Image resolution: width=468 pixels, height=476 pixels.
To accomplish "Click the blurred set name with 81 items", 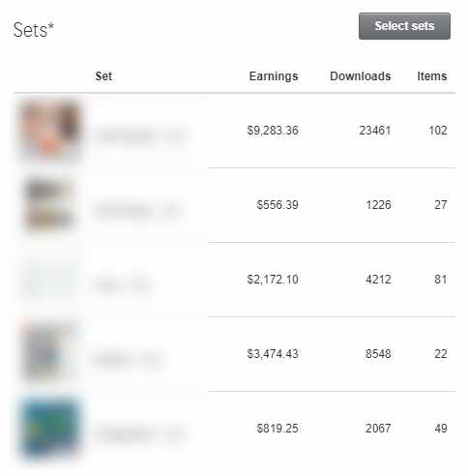I will tap(123, 285).
